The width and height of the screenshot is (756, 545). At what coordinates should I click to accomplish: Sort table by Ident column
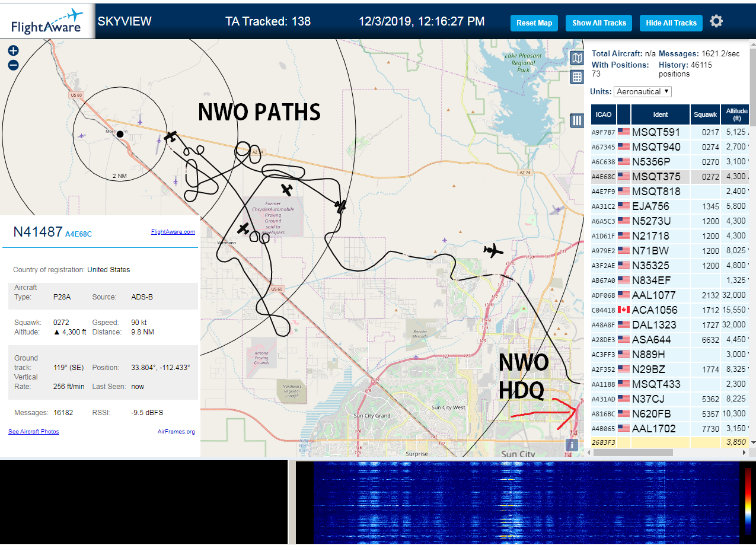(661, 114)
